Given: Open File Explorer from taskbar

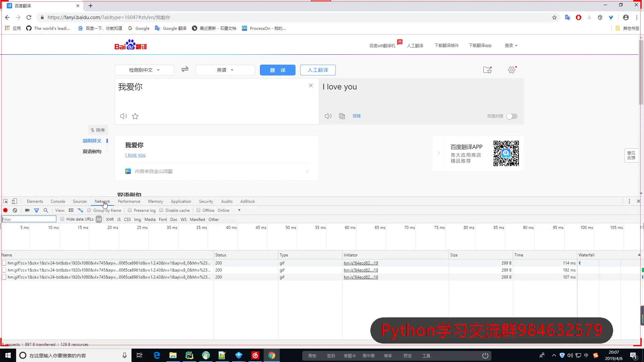Looking at the screenshot, I should coord(173,355).
